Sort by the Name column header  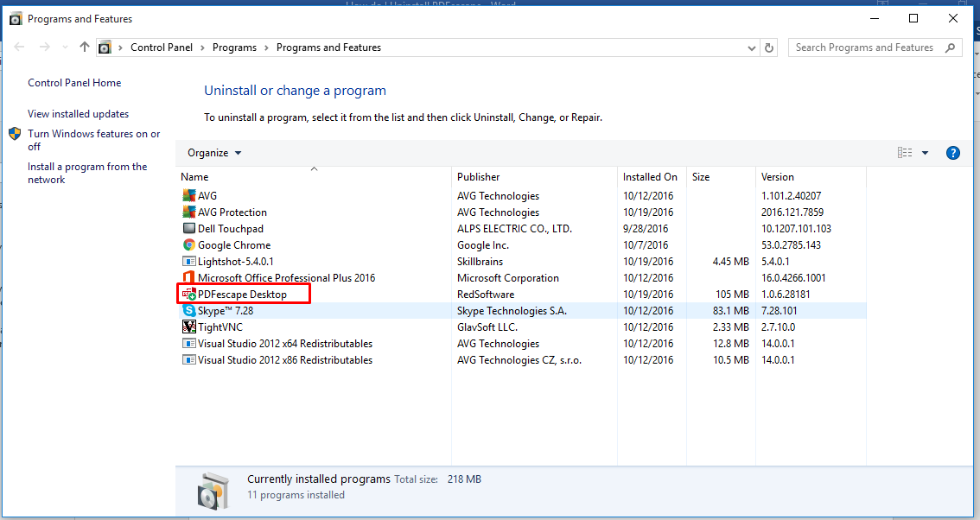pos(314,177)
